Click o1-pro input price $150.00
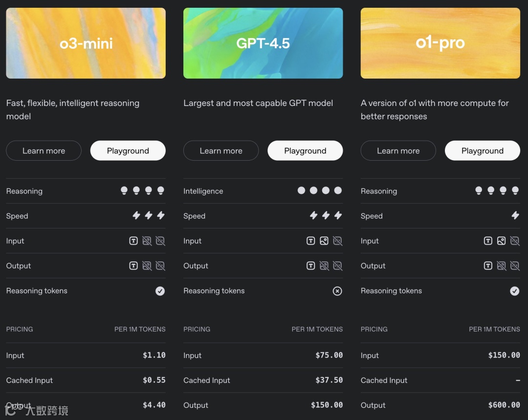528x420 pixels. pyautogui.click(x=504, y=355)
